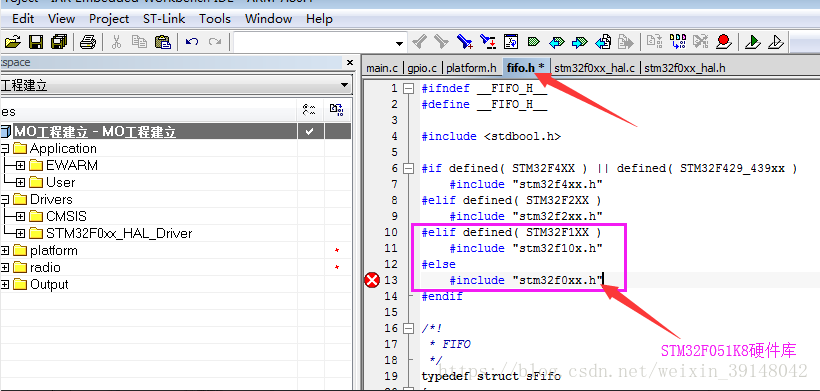Collapse the #ifndef fold marker on line 1
This screenshot has height=391, width=820.
pos(408,88)
